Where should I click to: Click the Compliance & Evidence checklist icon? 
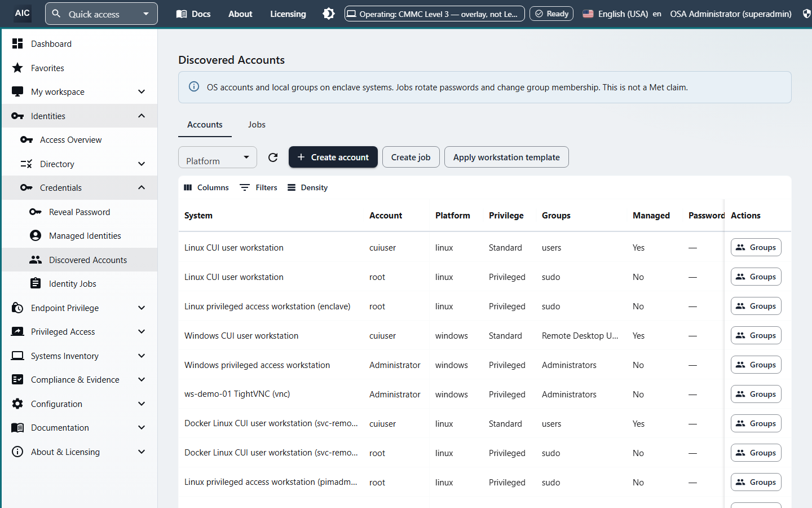tap(17, 379)
